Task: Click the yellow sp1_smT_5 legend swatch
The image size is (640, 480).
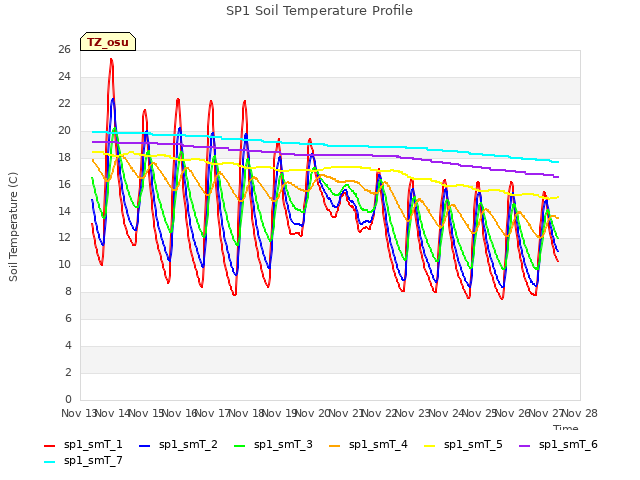Action: [429, 446]
